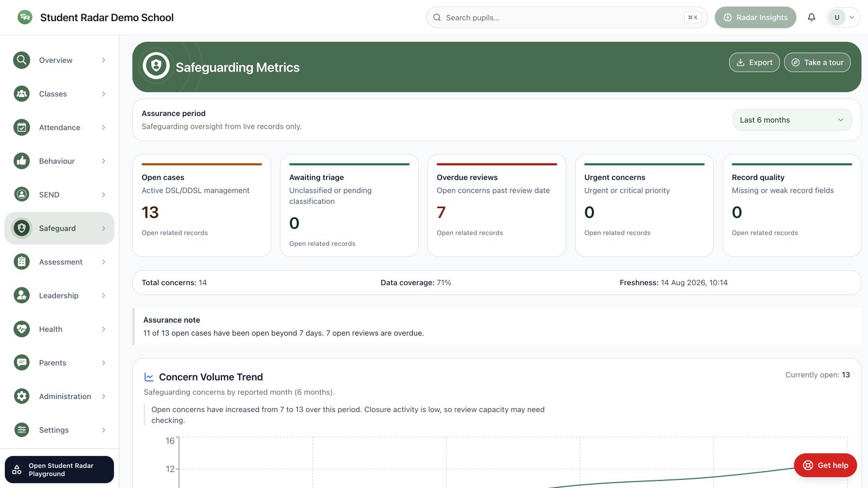Open the Attendance calendar icon

coord(22,127)
